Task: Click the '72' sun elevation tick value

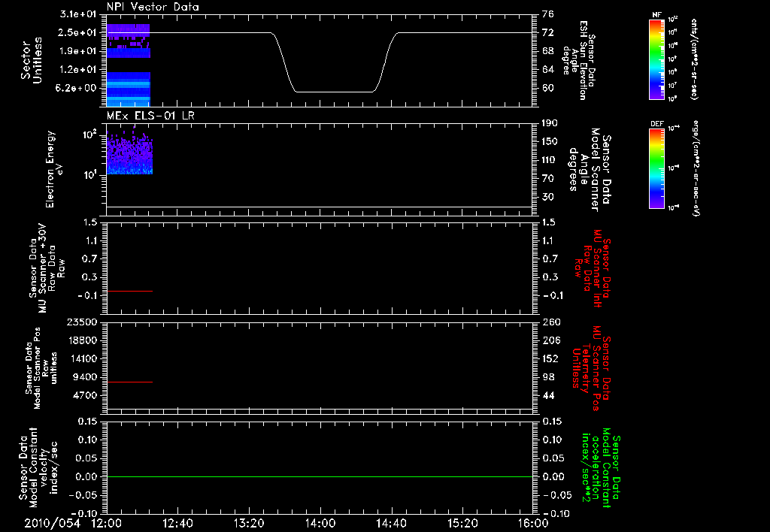Action: click(x=548, y=32)
